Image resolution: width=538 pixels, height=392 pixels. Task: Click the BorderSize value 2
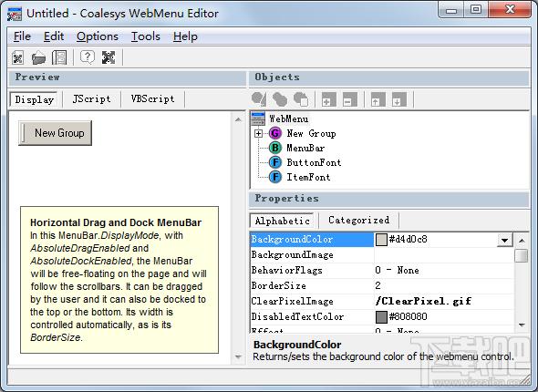point(378,285)
